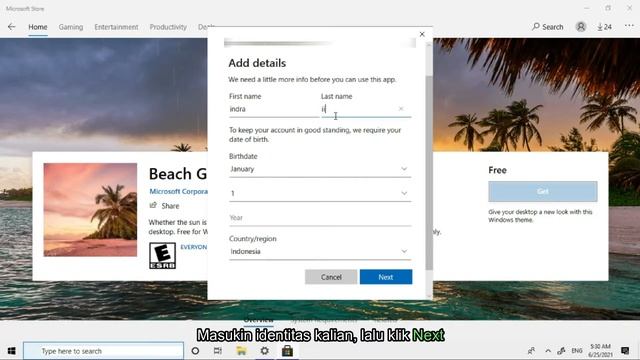Go back with the Store back arrow
Viewport: 640px width, 360px height.
point(11,27)
